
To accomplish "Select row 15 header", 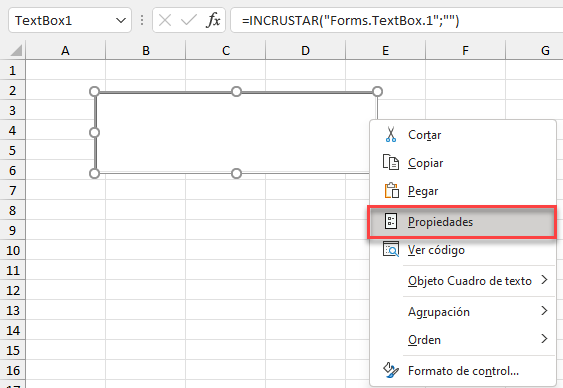I will [13, 350].
